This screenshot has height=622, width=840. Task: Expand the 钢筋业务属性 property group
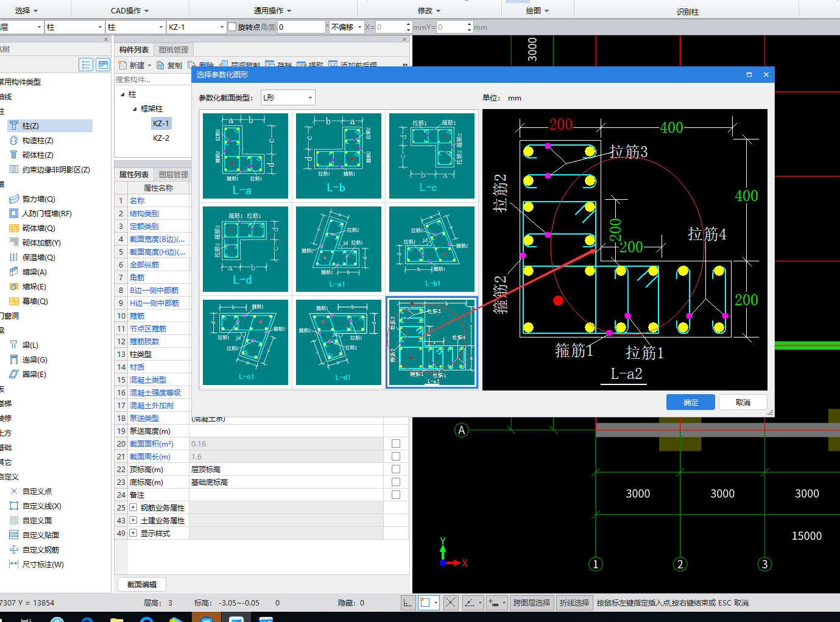coord(133,508)
